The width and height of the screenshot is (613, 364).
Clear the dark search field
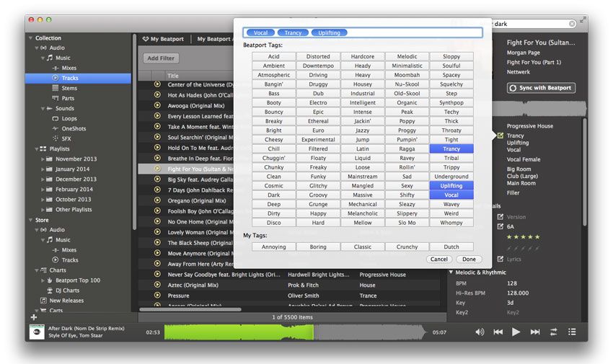[572, 24]
